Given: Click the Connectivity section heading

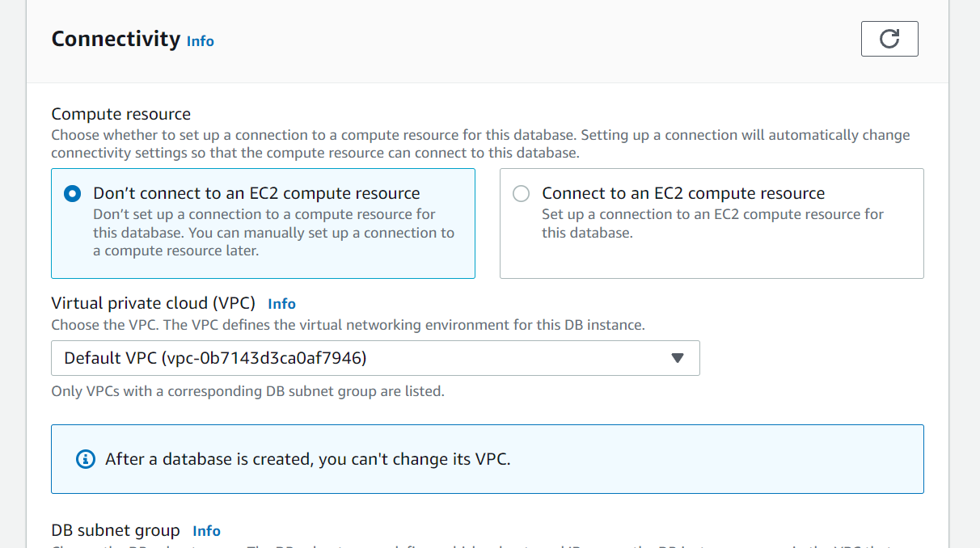Looking at the screenshot, I should click(116, 39).
